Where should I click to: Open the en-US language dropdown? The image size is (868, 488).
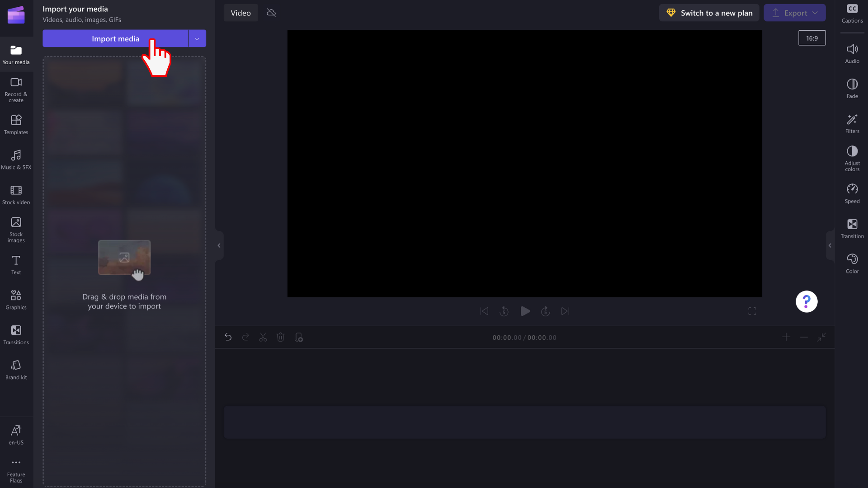pos(16,434)
